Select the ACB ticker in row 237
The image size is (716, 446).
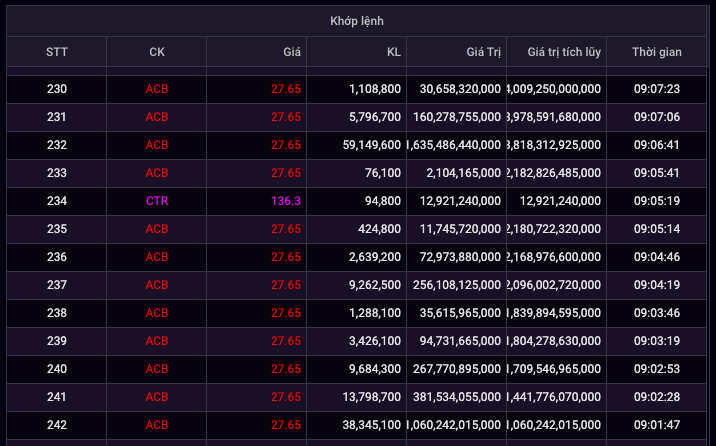coord(157,285)
